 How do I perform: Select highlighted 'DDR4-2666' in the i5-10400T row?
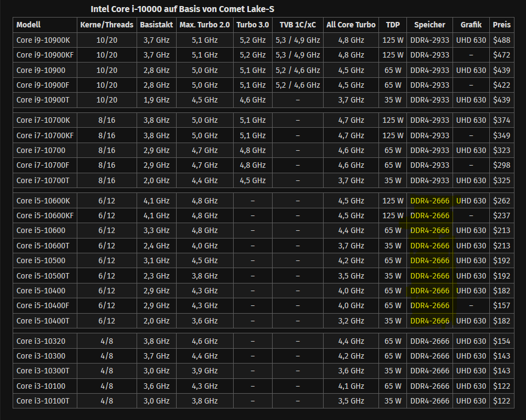(x=429, y=321)
